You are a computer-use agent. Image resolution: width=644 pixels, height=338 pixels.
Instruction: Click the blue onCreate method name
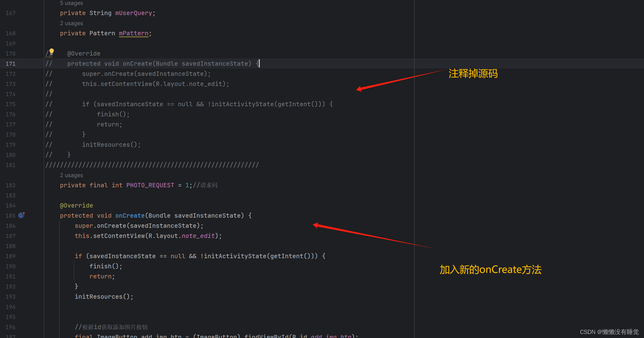coord(130,216)
